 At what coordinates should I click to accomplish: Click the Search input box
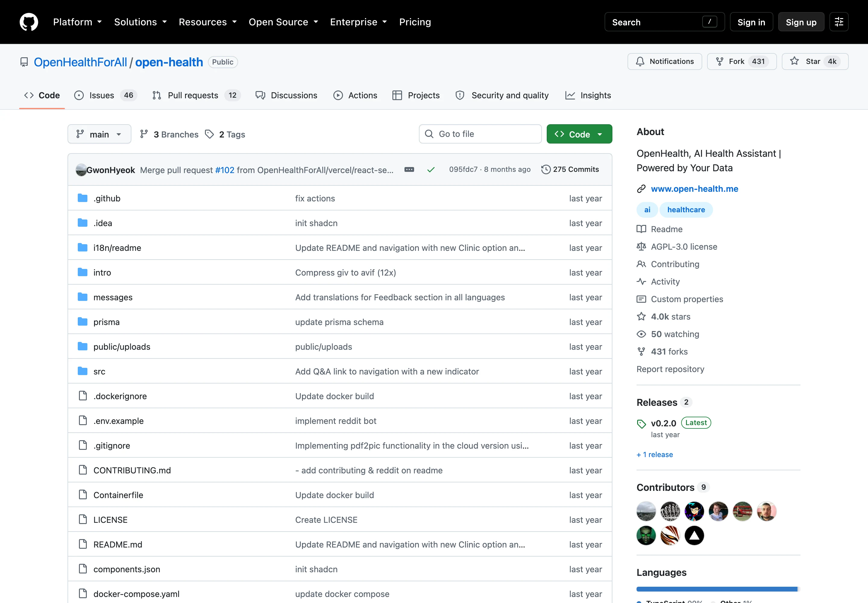pos(664,22)
